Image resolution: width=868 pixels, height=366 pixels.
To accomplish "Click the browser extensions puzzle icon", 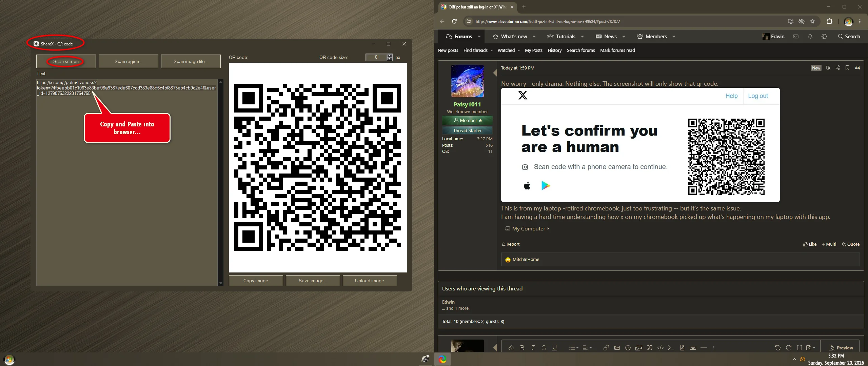I will pos(829,21).
